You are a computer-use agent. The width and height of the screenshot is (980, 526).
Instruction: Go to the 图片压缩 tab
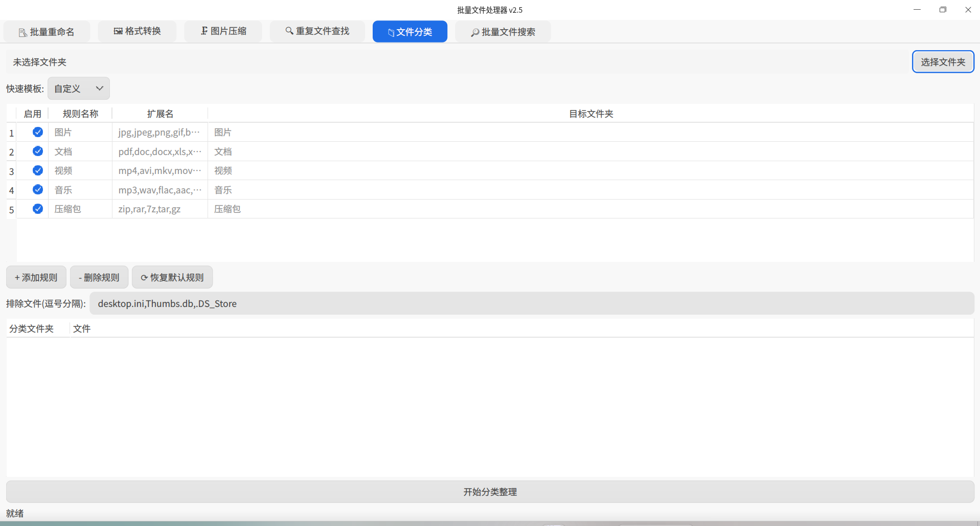click(223, 31)
